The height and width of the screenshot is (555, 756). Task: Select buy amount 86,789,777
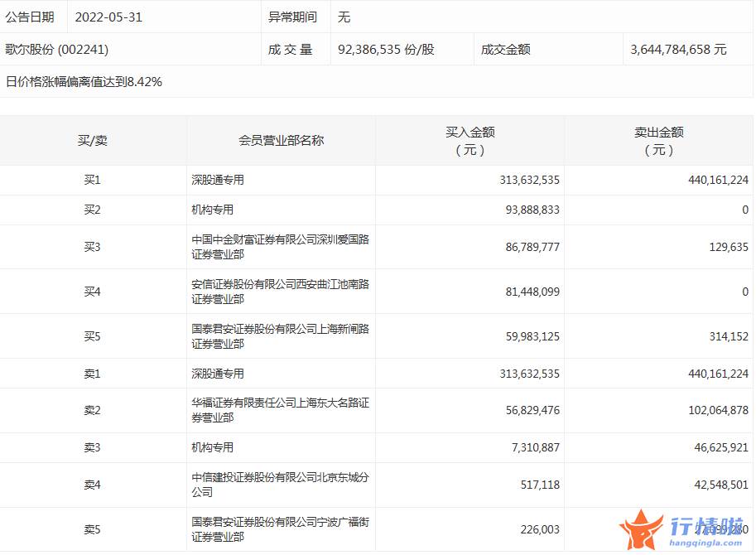point(532,247)
